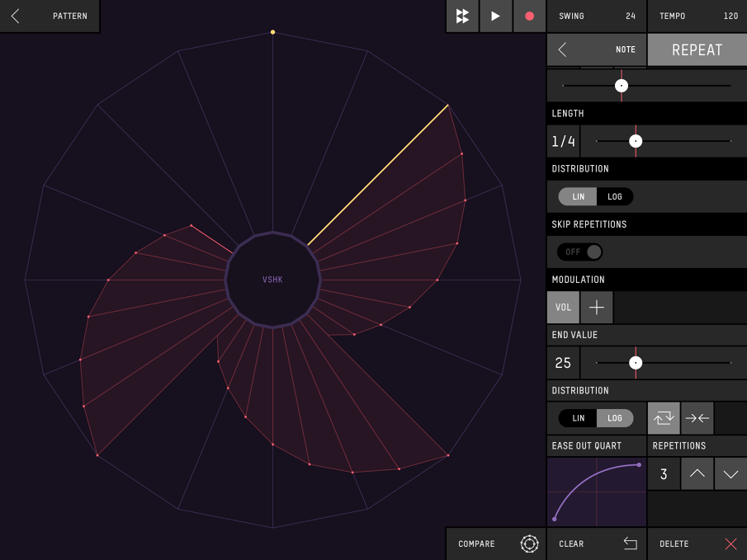Click the pattern chain playback icon
The image size is (747, 560).
[462, 16]
